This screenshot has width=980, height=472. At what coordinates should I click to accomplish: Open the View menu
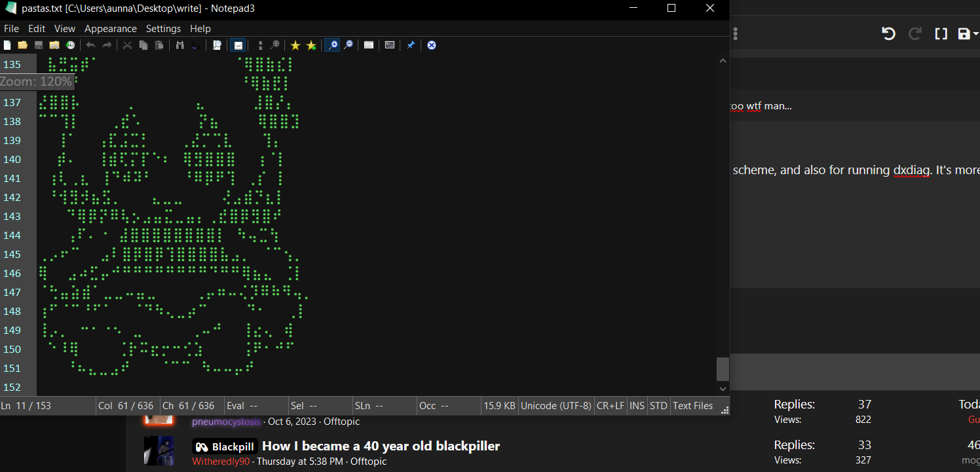point(65,29)
